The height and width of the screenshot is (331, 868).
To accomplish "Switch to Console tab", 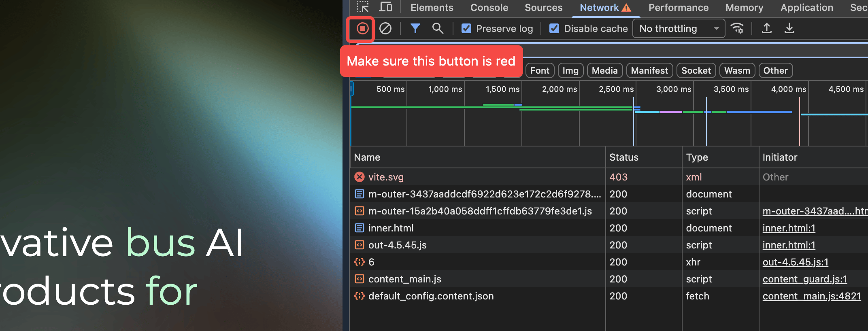I will tap(489, 8).
